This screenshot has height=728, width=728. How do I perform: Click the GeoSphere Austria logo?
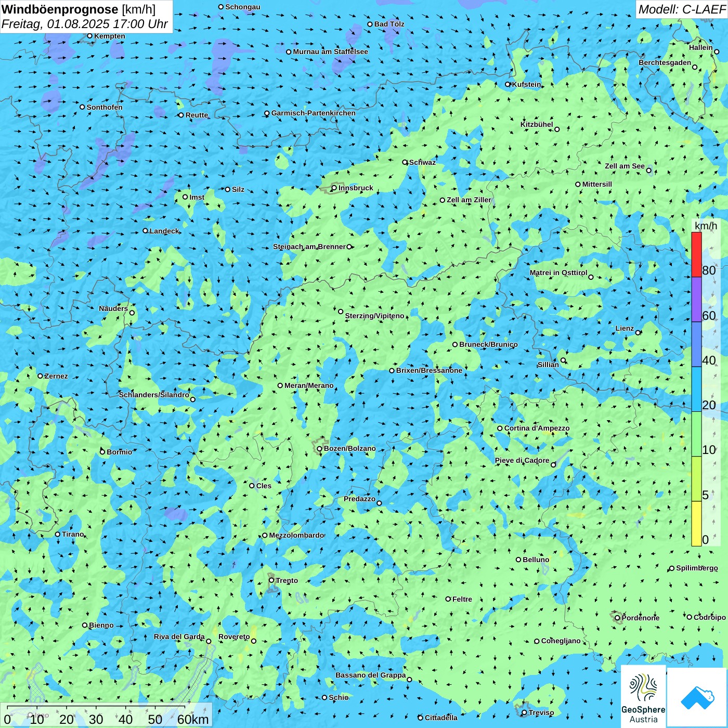pos(643,696)
